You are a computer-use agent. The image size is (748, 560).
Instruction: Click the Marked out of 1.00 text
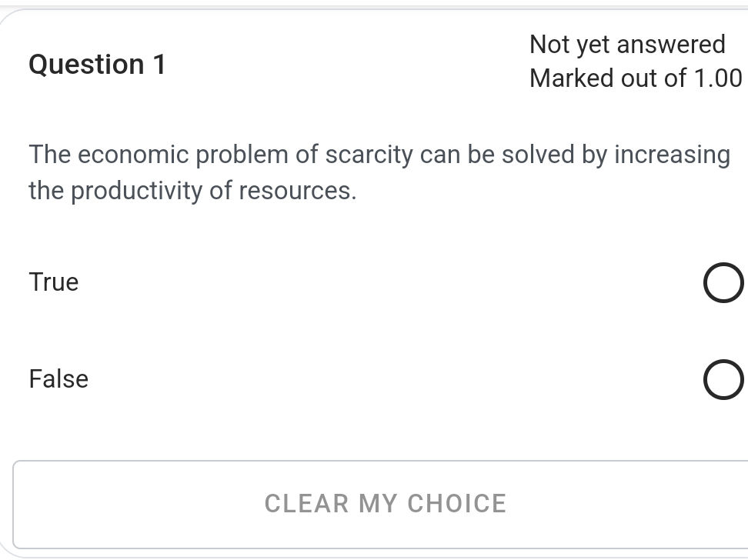pos(635,78)
